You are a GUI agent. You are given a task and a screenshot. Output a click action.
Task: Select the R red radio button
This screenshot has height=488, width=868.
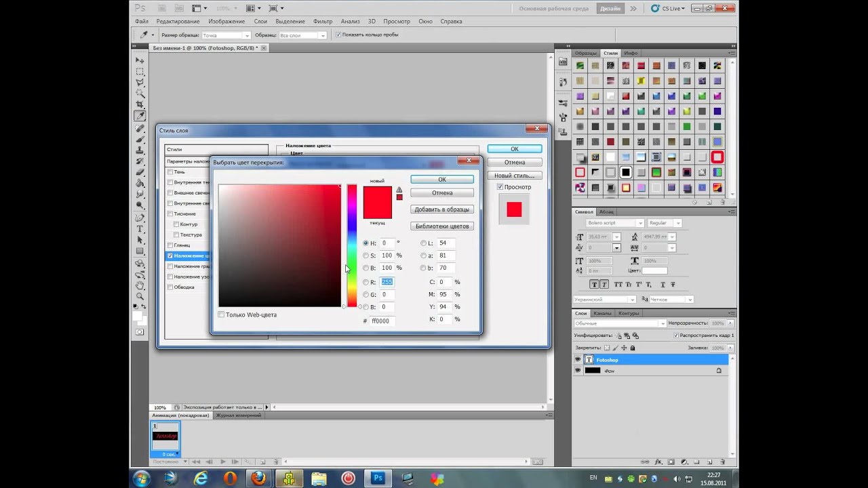[366, 282]
